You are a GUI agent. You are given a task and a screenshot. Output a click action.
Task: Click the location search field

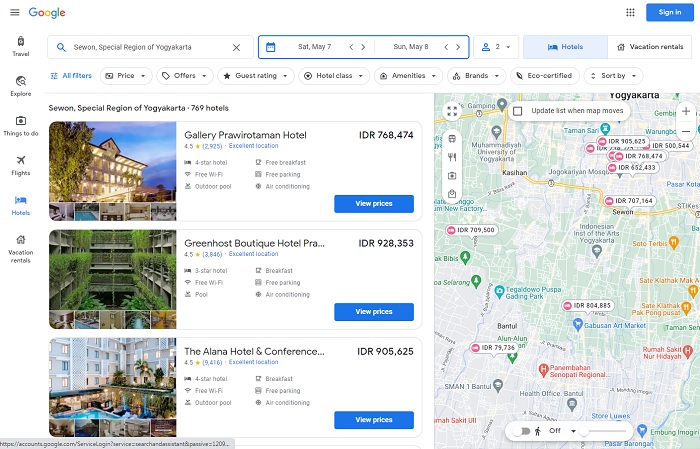click(150, 47)
